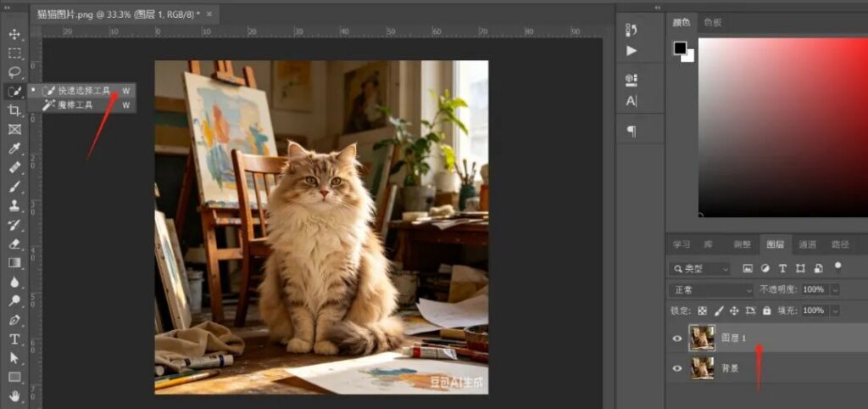
Task: Select the Brush tool
Action: [x=14, y=186]
